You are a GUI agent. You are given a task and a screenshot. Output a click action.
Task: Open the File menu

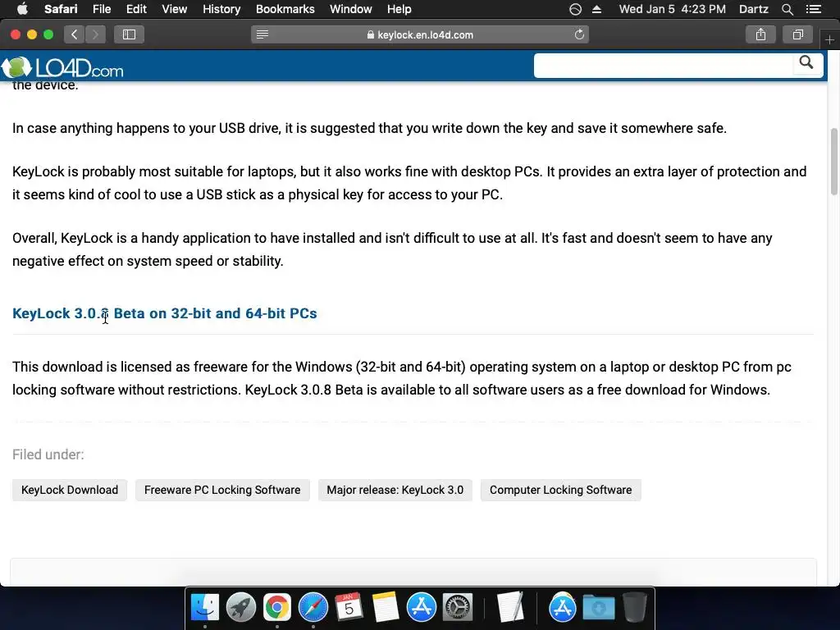[x=101, y=9]
